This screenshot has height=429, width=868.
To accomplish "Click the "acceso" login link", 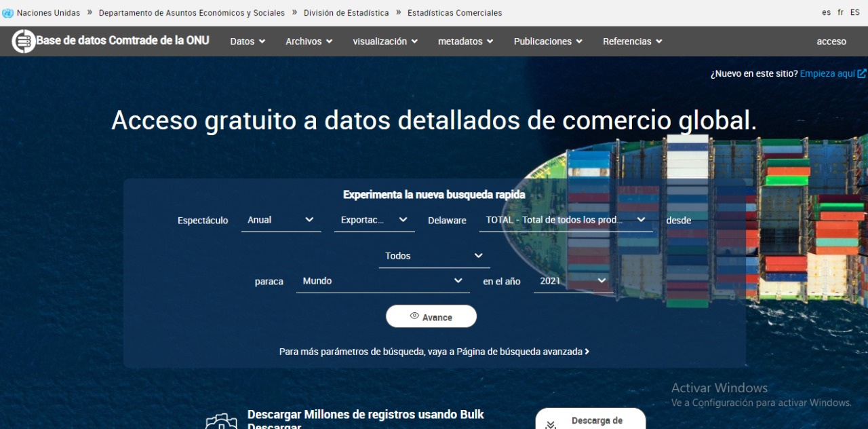I will 831,41.
